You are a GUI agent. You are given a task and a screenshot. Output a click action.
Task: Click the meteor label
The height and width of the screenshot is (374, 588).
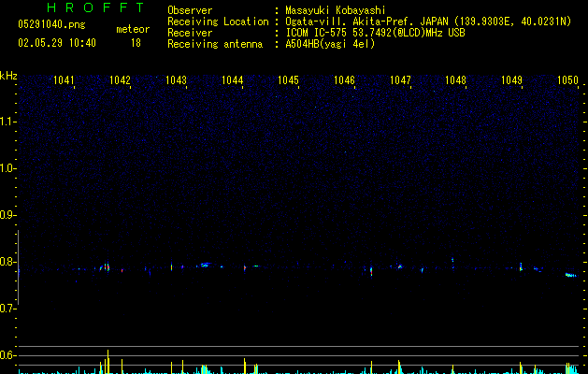coord(133,29)
